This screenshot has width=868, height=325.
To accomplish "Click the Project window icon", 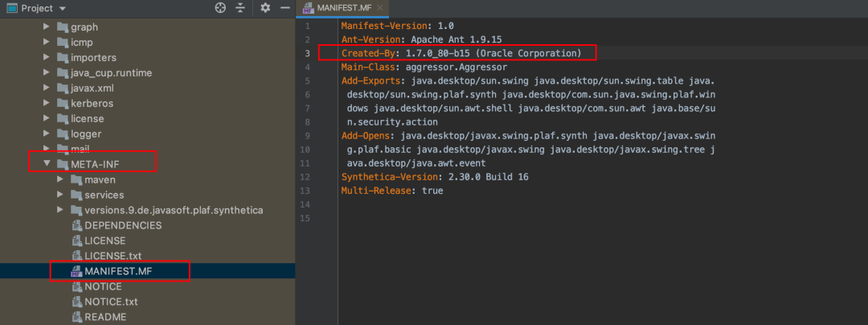I will point(11,8).
